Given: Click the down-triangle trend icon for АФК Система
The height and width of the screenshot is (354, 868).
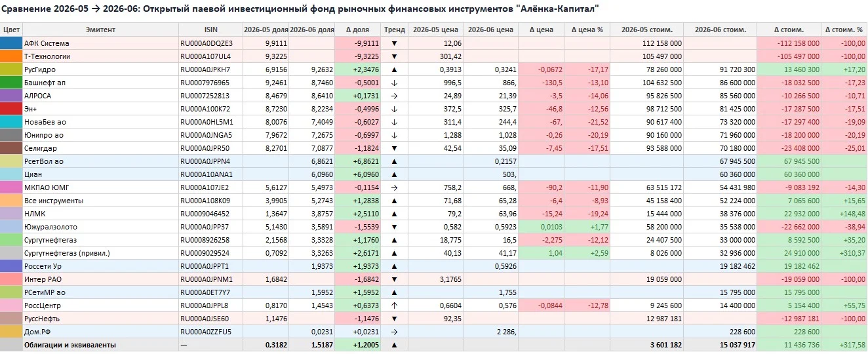Looking at the screenshot, I should pos(394,43).
